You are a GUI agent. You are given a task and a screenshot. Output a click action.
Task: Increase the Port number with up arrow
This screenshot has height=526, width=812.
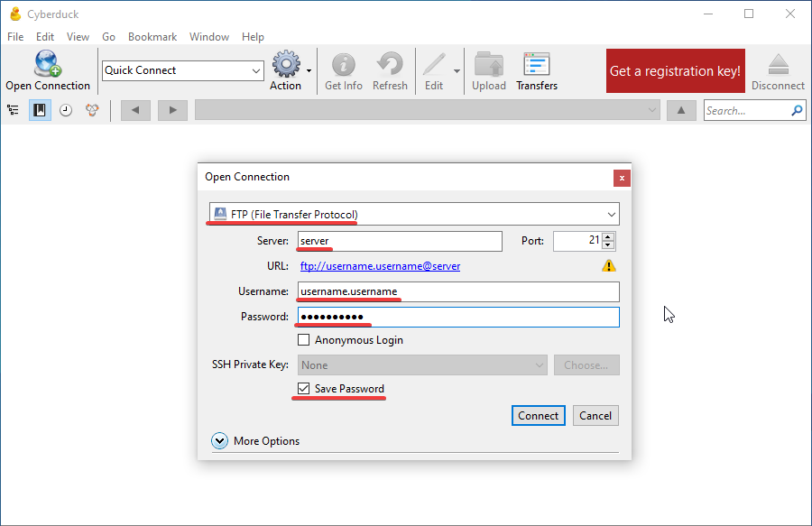[608, 237]
